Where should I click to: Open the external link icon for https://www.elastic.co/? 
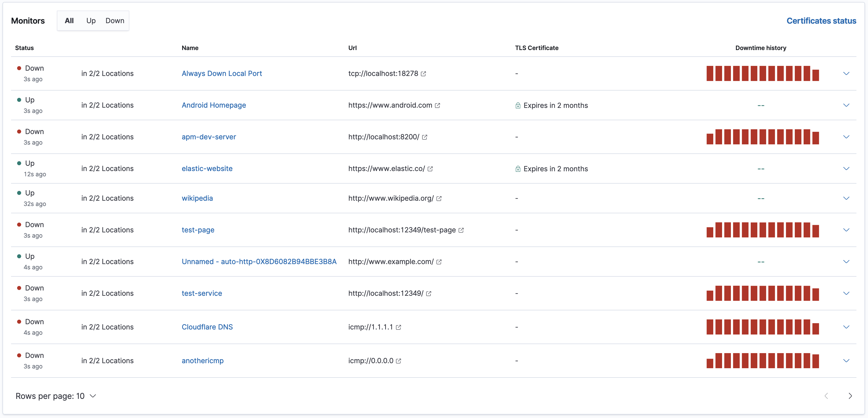click(x=430, y=169)
